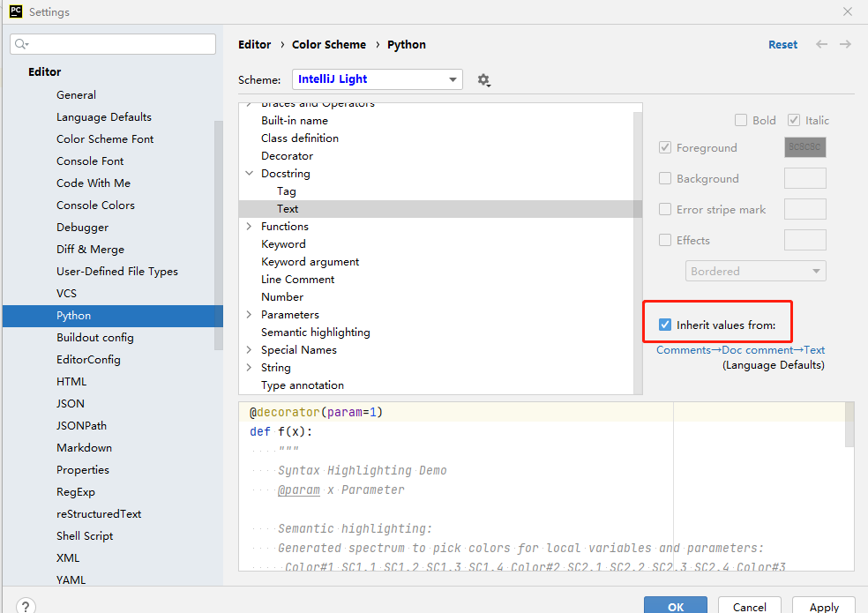Screen dimensions: 868x613
Task: Select Python in the settings sidebar
Action: 112,316
